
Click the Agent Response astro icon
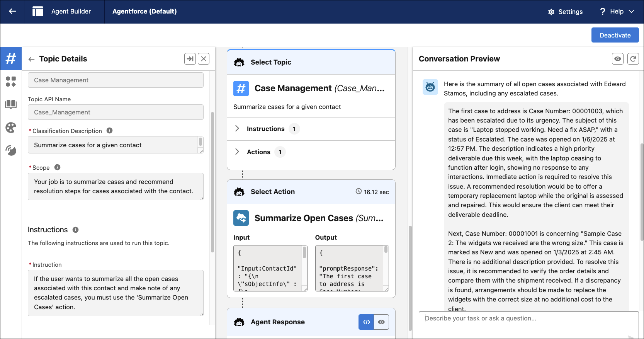coord(240,322)
